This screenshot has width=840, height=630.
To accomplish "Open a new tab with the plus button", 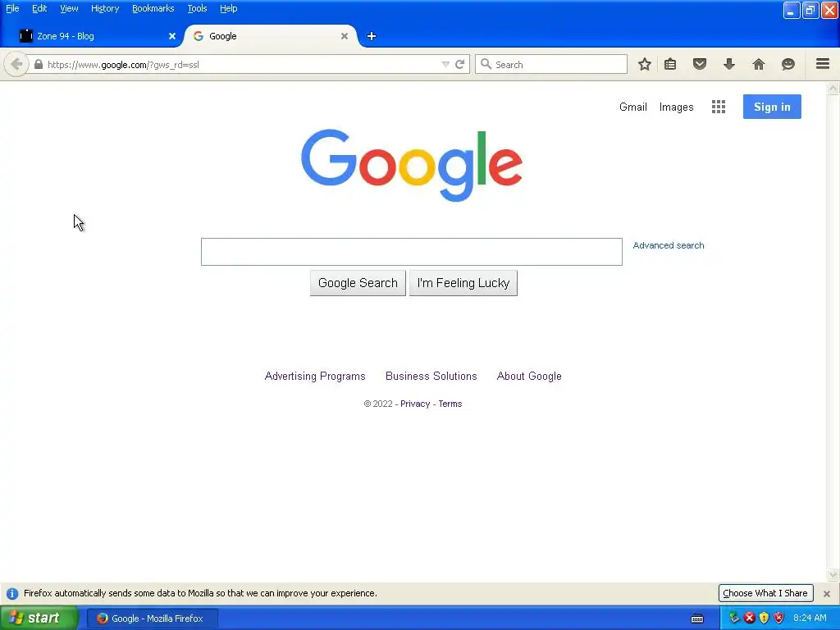I will pos(372,36).
